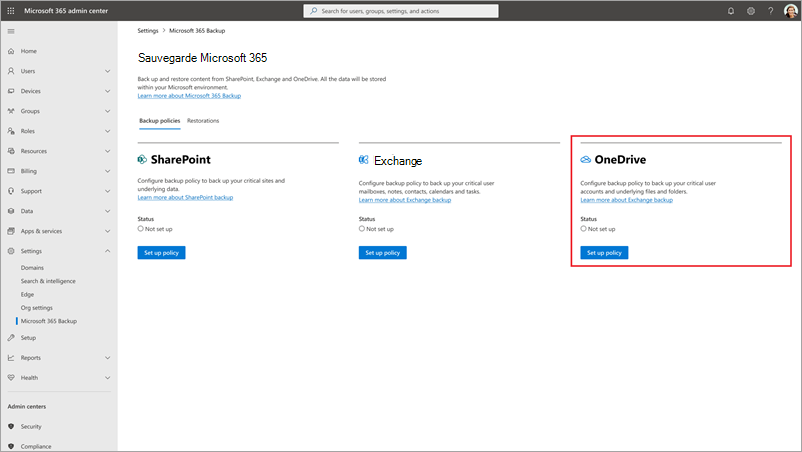Open OneDrive card's Learn more link
The height and width of the screenshot is (452, 802).
coord(626,200)
